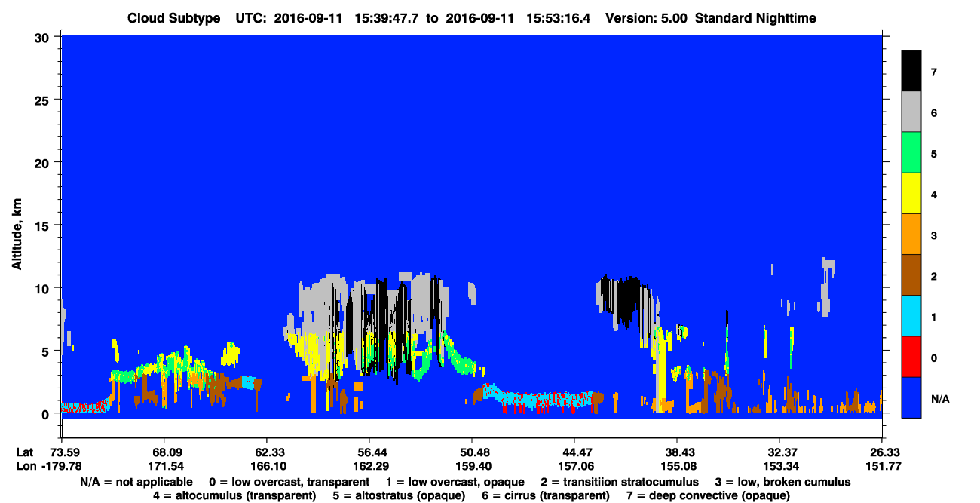Click the 'Lat' row label
The image size is (980, 503).
(25, 452)
